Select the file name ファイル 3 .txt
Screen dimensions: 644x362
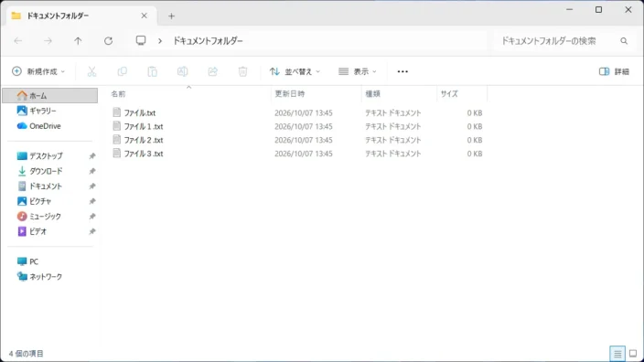point(144,154)
